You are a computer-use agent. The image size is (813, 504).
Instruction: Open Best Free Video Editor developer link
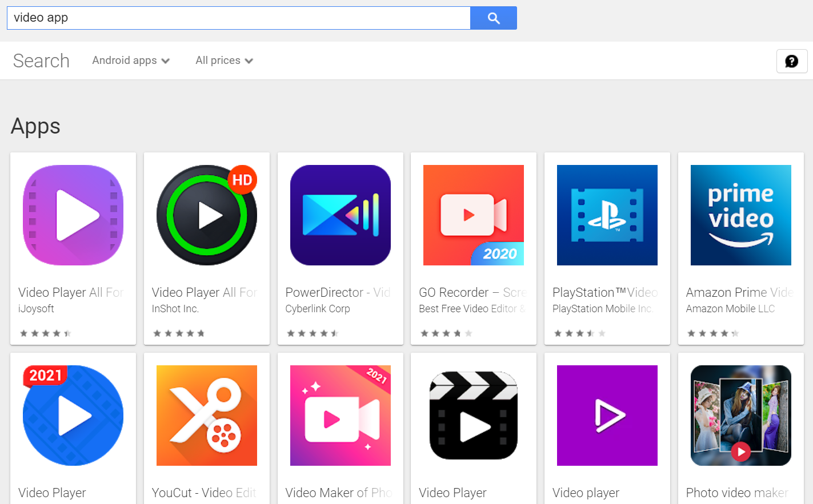click(x=472, y=309)
